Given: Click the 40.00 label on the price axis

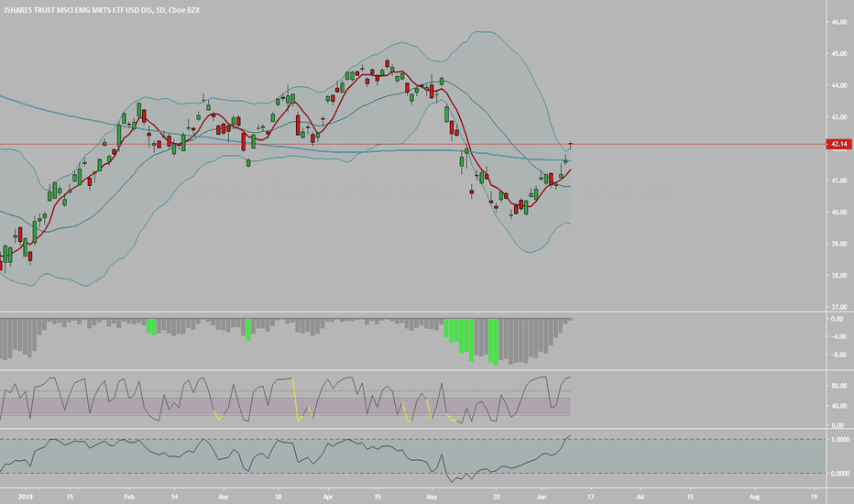Looking at the screenshot, I should pos(839,212).
